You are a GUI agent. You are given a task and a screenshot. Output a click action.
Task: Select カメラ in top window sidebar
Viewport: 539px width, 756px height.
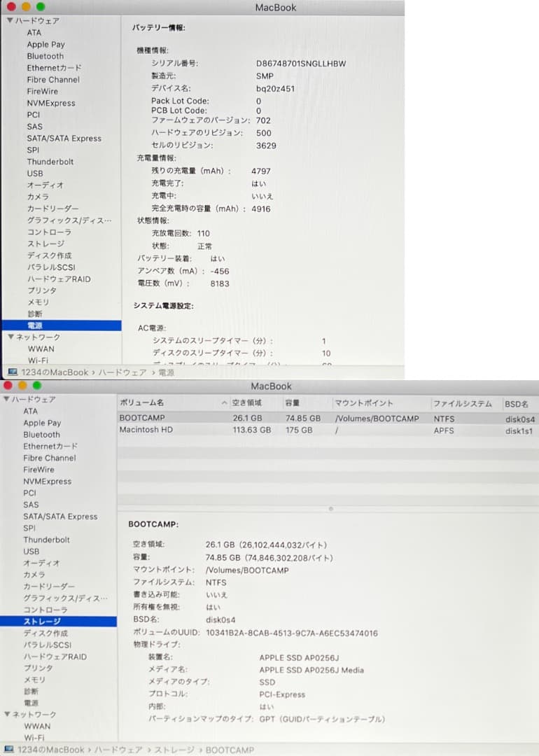click(x=38, y=197)
